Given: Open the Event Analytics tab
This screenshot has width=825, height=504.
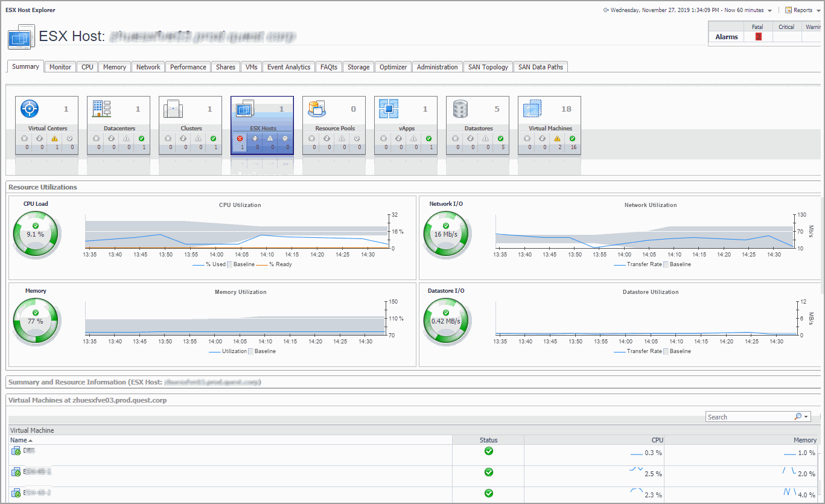Looking at the screenshot, I should point(288,67).
